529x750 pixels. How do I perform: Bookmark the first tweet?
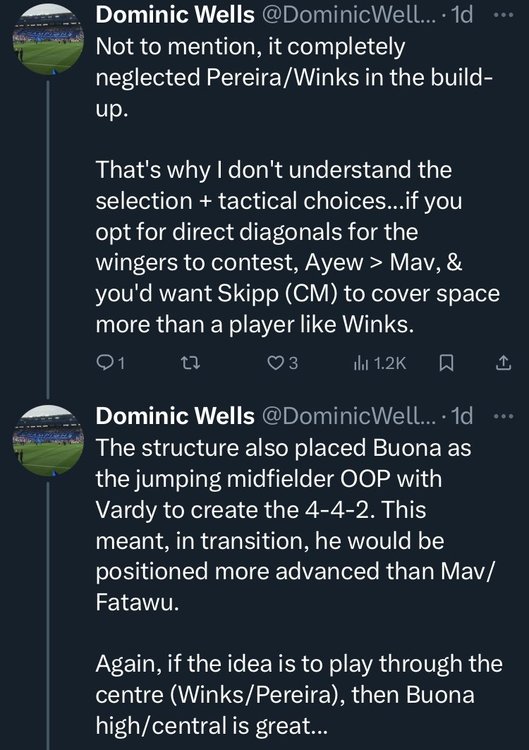click(x=446, y=364)
